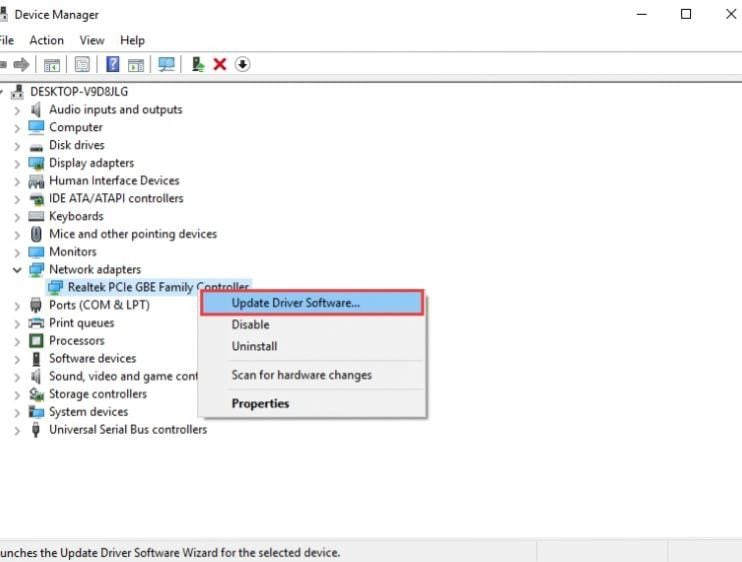Click the Human Interface Devices icon
This screenshot has height=562, width=742.
[36, 181]
